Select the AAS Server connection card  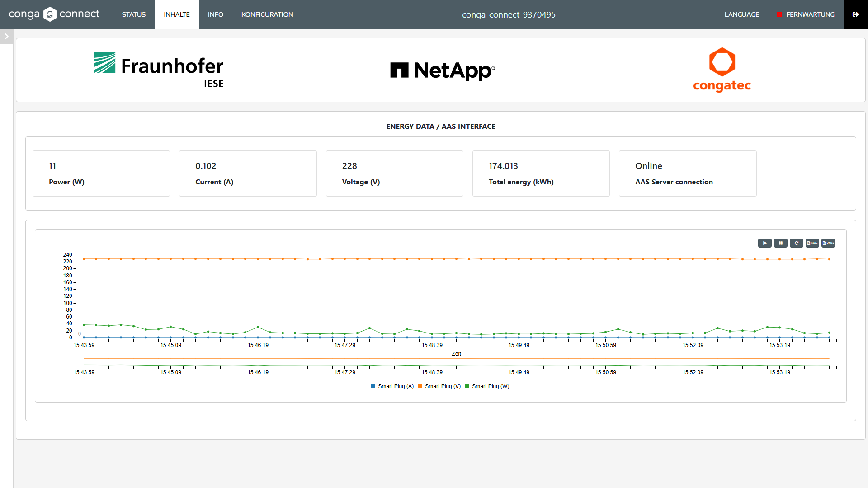(x=688, y=174)
